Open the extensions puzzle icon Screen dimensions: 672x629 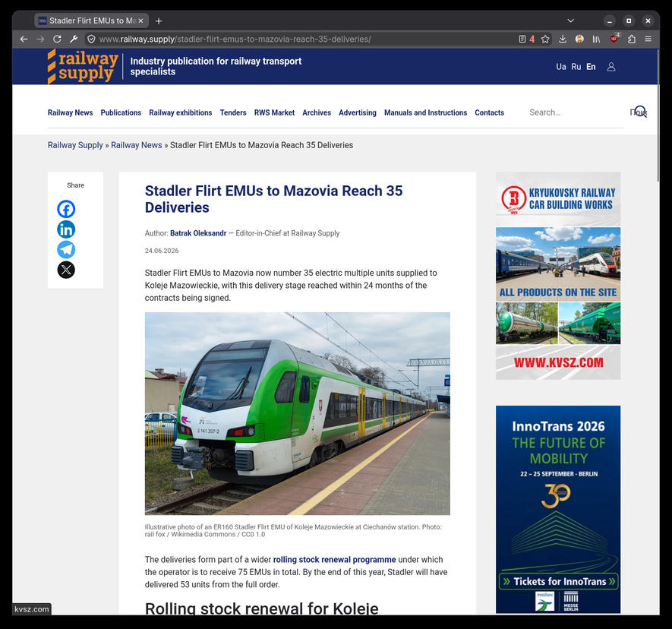tap(632, 39)
